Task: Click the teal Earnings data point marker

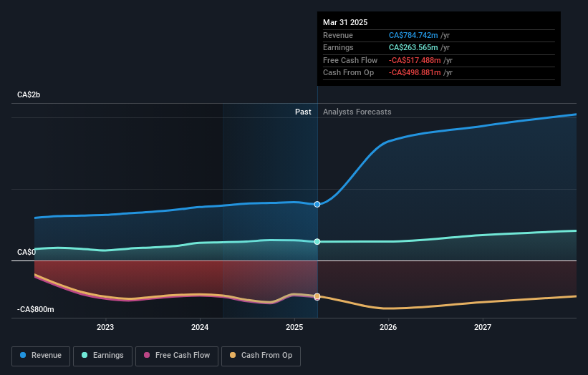Action: [317, 242]
